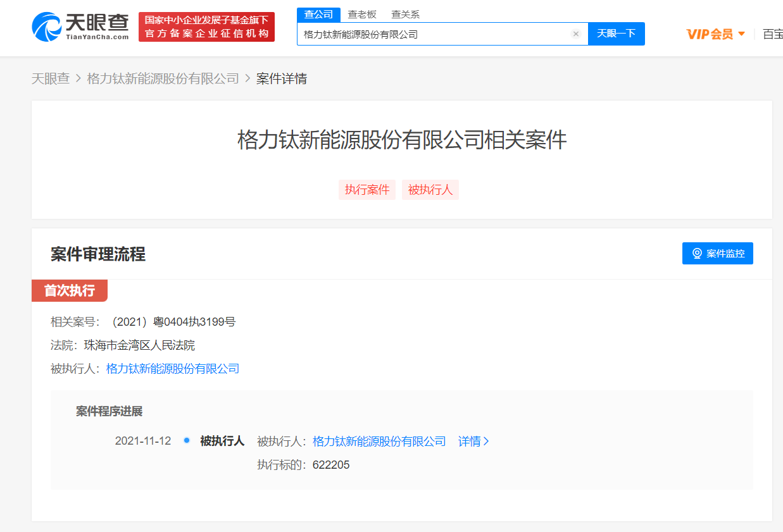Click the 案件审理流程 heading
This screenshot has width=783, height=532.
(x=98, y=254)
